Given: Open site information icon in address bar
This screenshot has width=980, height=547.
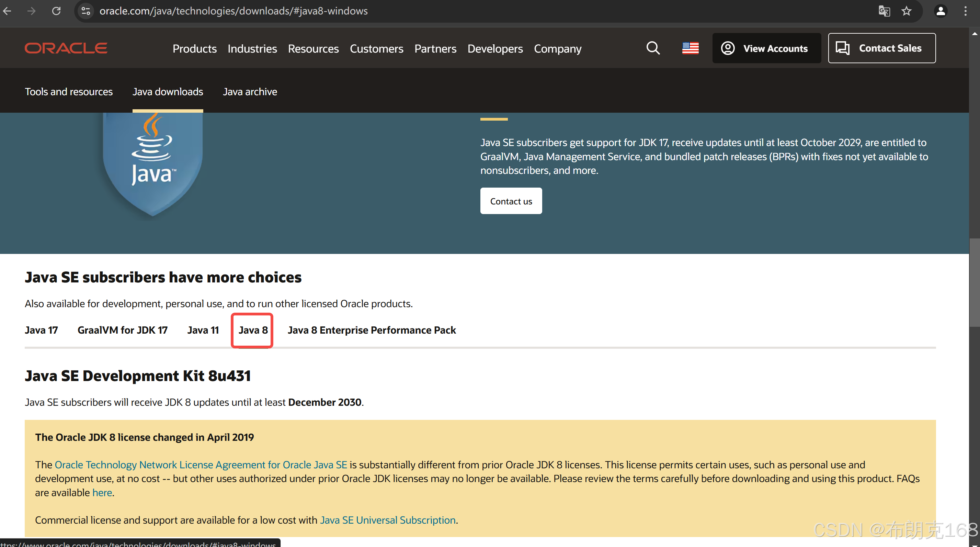Looking at the screenshot, I should tap(86, 11).
